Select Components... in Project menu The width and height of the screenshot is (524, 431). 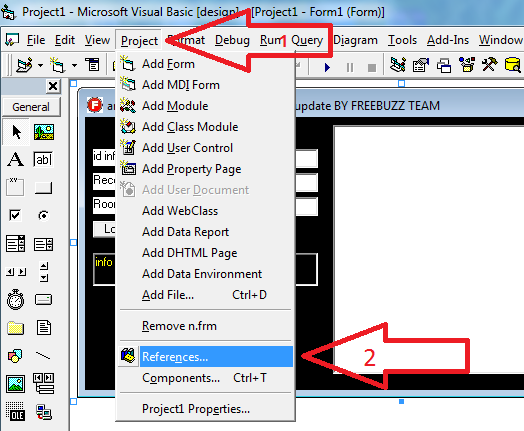205,378
